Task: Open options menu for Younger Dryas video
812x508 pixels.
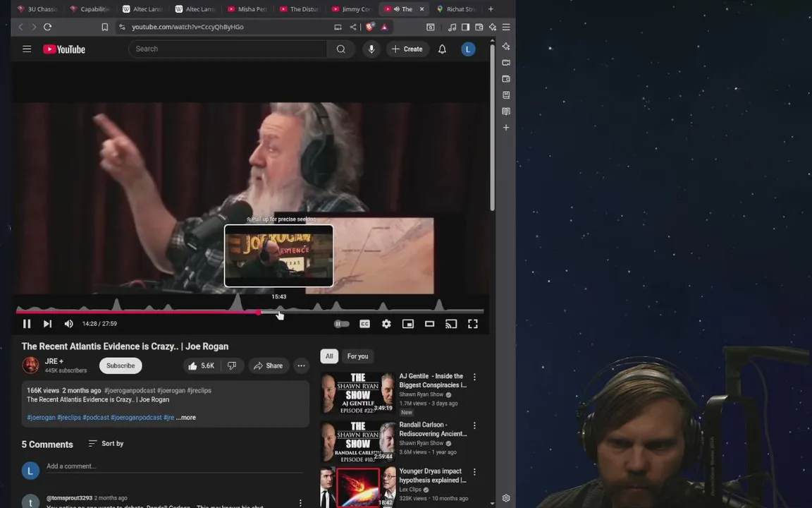Action: pyautogui.click(x=474, y=472)
